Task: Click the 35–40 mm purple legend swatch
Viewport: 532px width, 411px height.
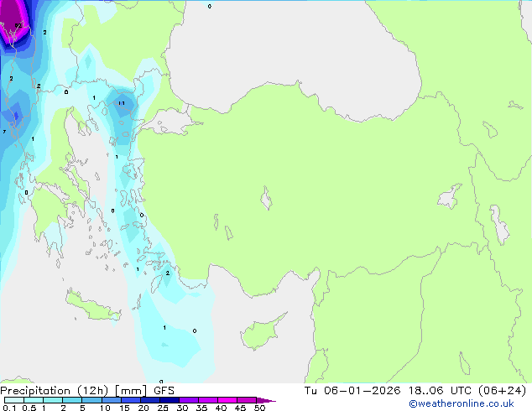Action: pos(208,400)
